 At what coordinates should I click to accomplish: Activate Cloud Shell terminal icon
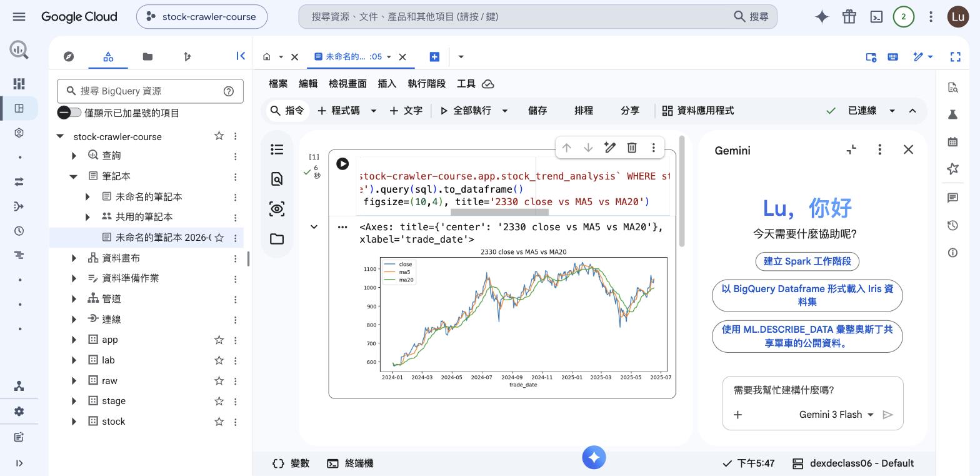(x=876, y=17)
